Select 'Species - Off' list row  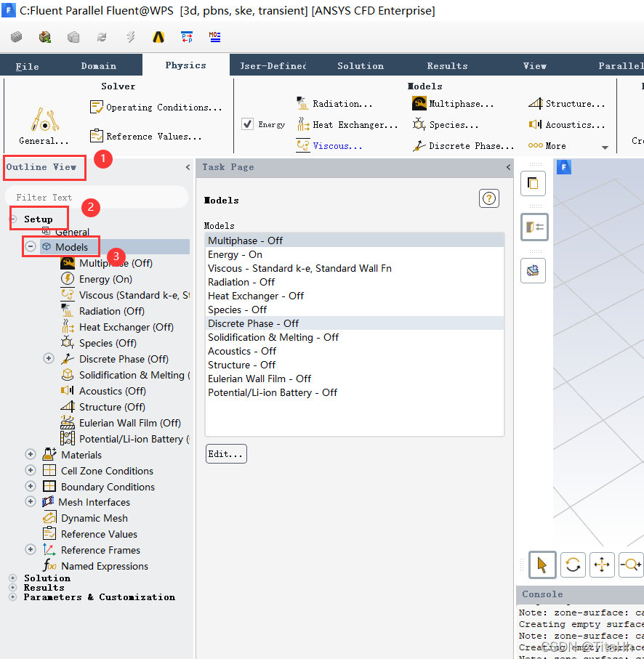coord(354,310)
